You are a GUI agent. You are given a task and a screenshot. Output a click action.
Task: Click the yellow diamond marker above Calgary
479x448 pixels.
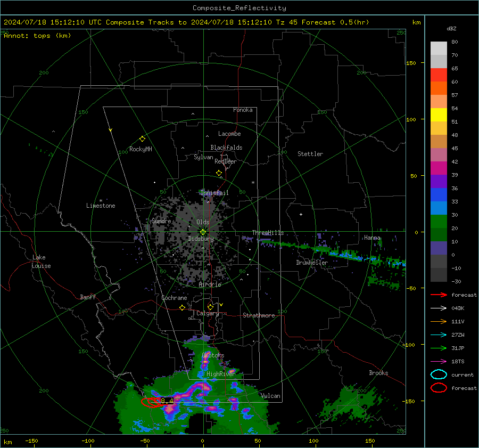coord(210,307)
